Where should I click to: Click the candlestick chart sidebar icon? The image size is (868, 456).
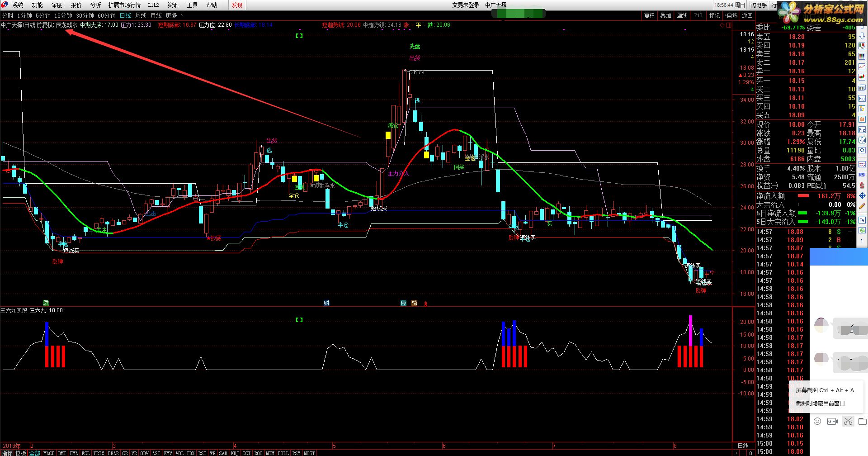pyautogui.click(x=862, y=77)
